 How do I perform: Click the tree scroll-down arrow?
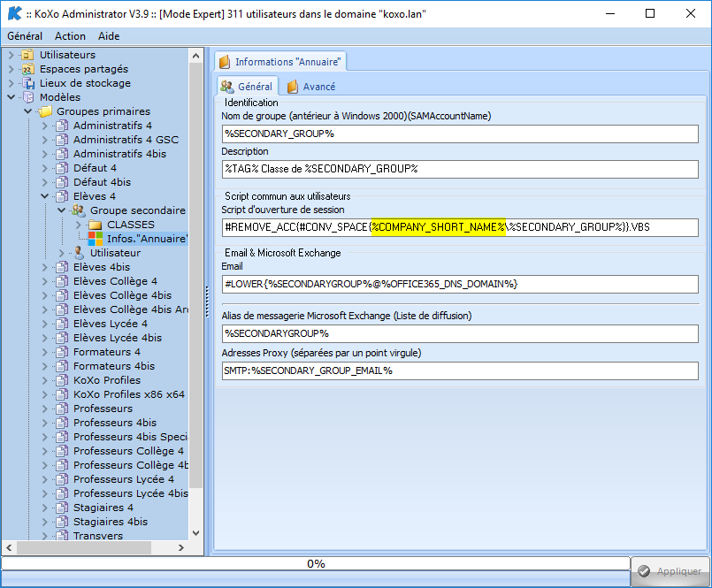(x=195, y=532)
